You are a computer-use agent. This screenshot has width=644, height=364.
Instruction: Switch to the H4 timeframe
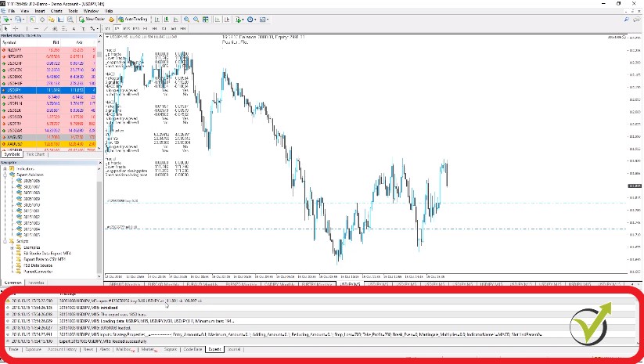[x=155, y=29]
